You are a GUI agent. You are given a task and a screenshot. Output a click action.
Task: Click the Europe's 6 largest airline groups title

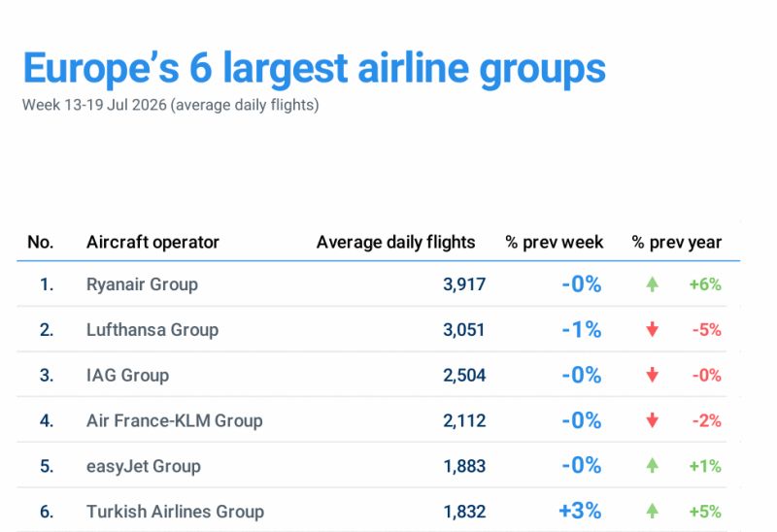(314, 68)
